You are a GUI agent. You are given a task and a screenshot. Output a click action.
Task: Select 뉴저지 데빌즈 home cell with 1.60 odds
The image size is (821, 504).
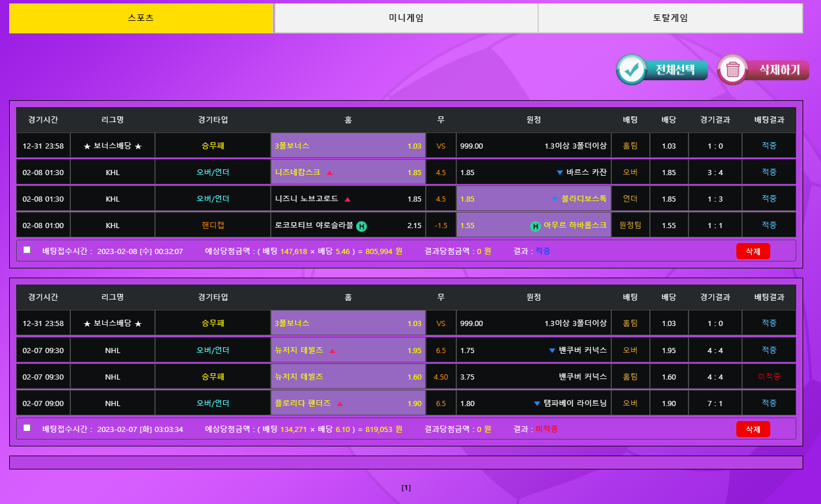(348, 377)
